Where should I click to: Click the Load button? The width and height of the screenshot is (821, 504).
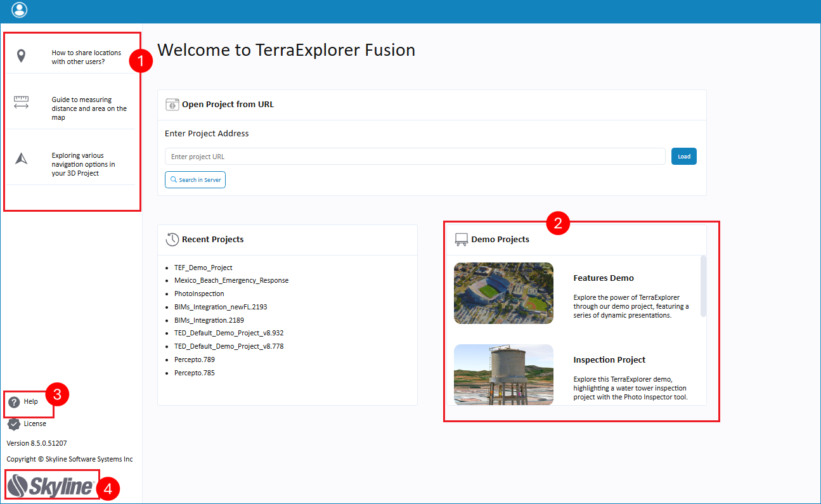coord(684,157)
